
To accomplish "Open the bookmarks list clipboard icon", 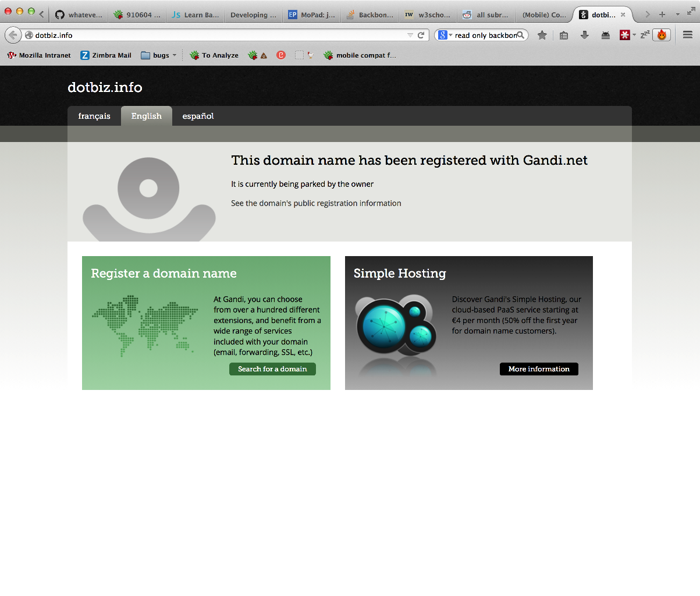I will click(x=563, y=36).
